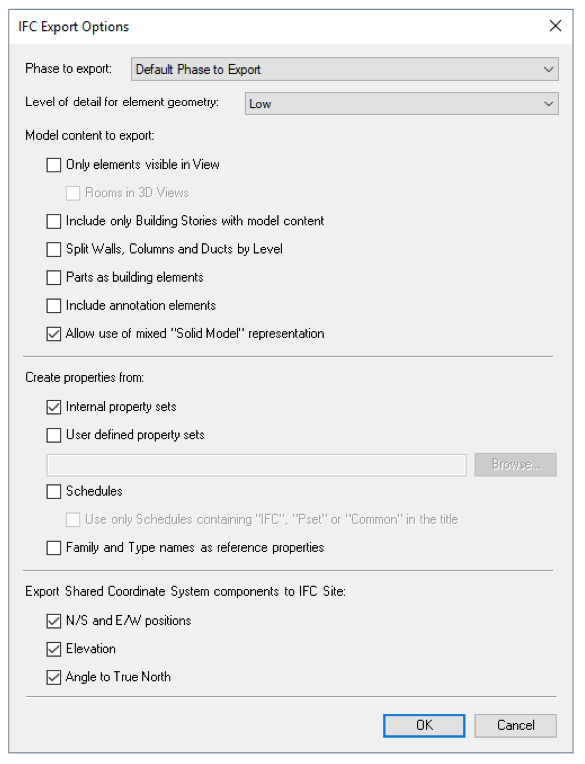Click the user defined property sets path field
Image resolution: width=585 pixels, height=764 pixels.
click(x=256, y=465)
